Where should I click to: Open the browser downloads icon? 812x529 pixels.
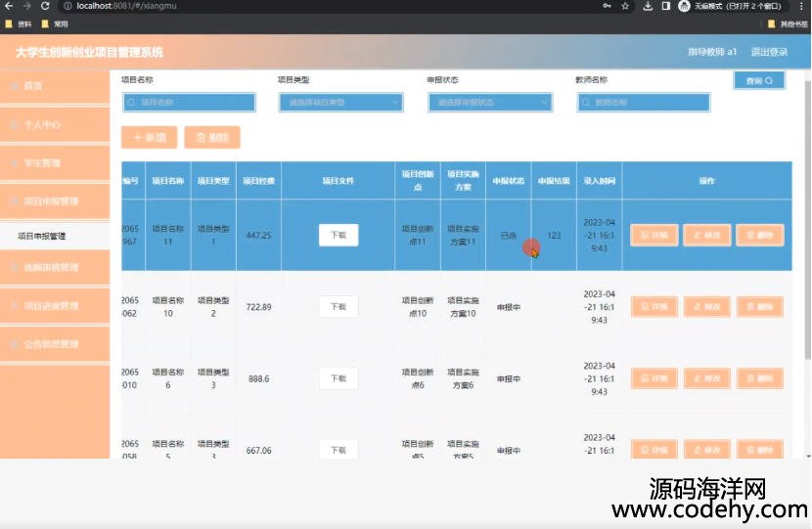[x=648, y=6]
